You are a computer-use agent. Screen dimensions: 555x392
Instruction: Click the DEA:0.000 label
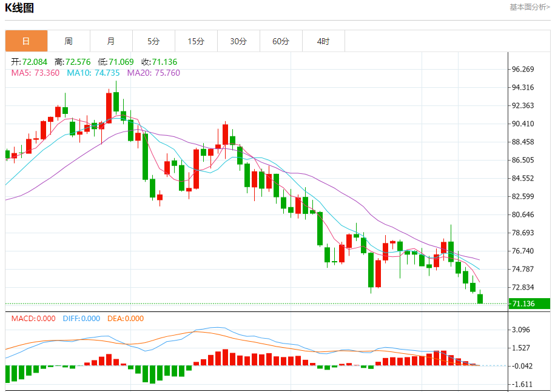coord(126,319)
